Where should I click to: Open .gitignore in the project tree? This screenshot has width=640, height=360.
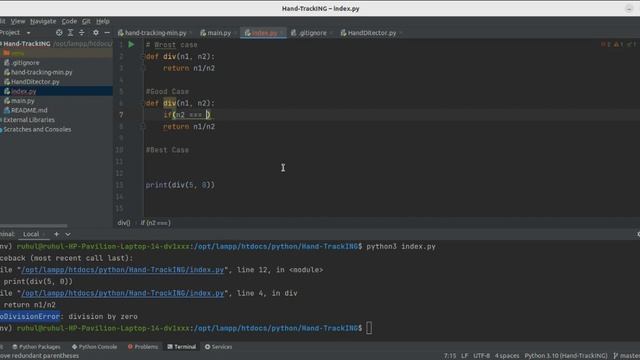[x=25, y=63]
